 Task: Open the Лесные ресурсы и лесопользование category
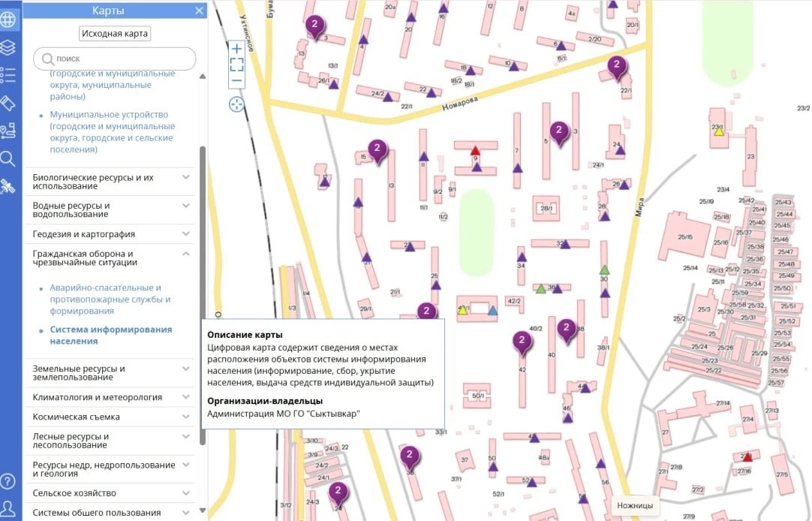tap(110, 441)
